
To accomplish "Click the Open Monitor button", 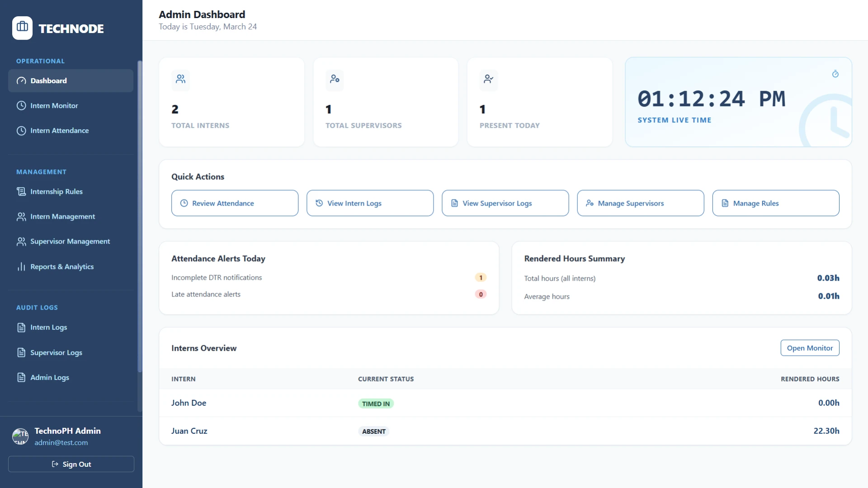I will [810, 348].
